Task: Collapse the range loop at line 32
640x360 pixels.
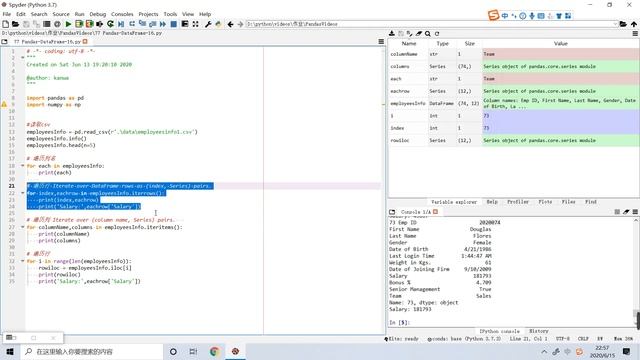Action: click(x=23, y=261)
